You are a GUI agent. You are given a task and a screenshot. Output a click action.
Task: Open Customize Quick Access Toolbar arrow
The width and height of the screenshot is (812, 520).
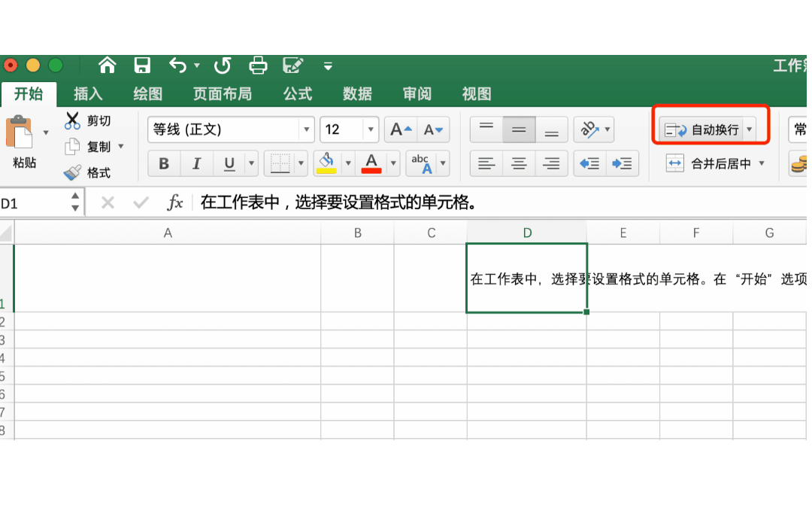tap(328, 66)
